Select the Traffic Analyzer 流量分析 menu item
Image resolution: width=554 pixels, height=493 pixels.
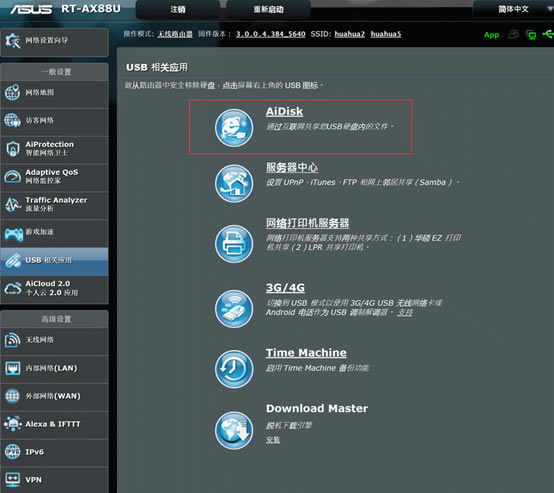tap(54, 205)
